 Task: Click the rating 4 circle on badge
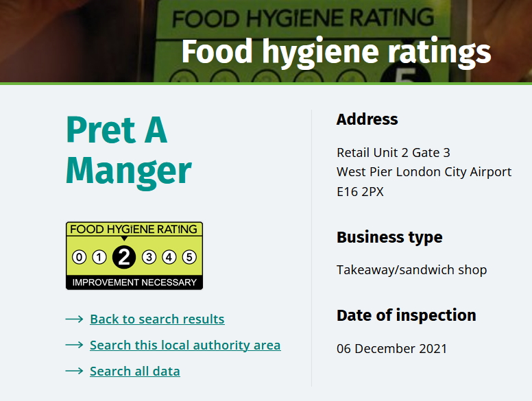pos(169,258)
